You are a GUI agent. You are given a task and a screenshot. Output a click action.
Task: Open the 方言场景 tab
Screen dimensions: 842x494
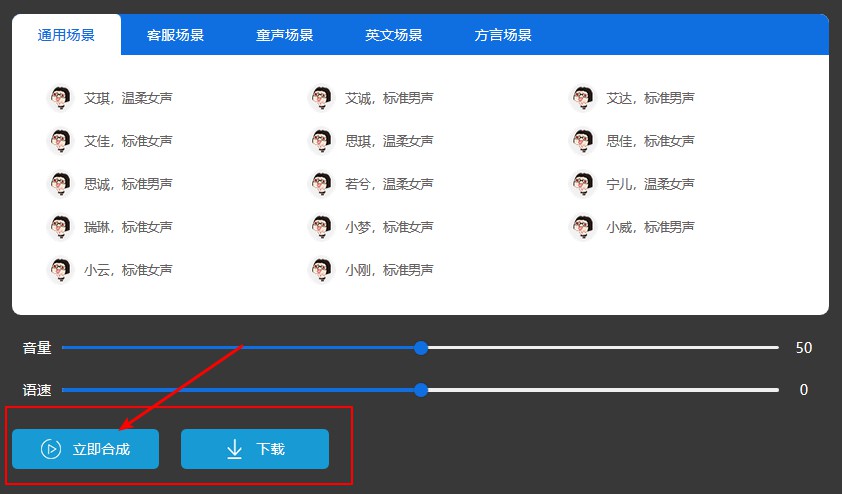(503, 35)
